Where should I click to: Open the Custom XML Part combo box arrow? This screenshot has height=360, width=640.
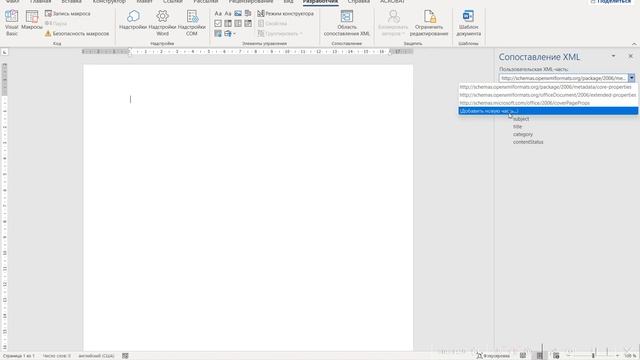(631, 78)
